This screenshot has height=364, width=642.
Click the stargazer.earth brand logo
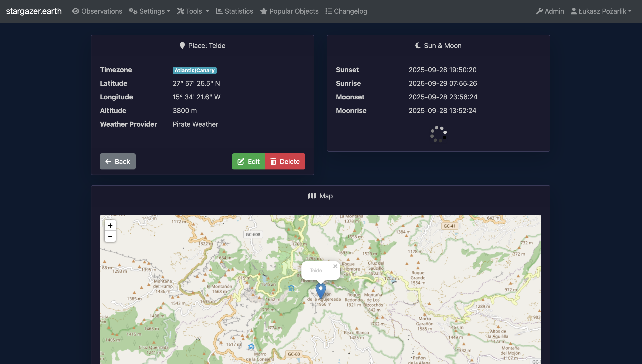point(34,11)
